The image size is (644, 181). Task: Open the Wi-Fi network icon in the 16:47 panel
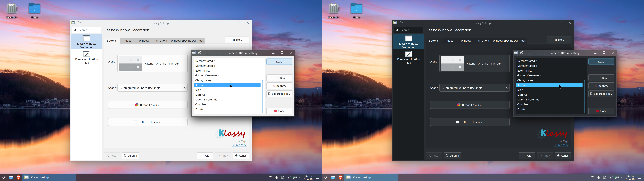[288, 177]
